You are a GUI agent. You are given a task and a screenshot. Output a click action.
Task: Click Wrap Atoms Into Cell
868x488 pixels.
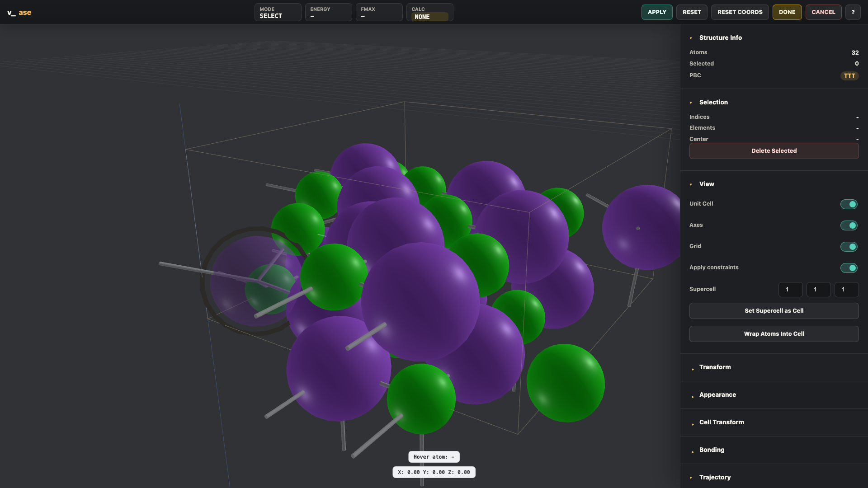pos(774,334)
